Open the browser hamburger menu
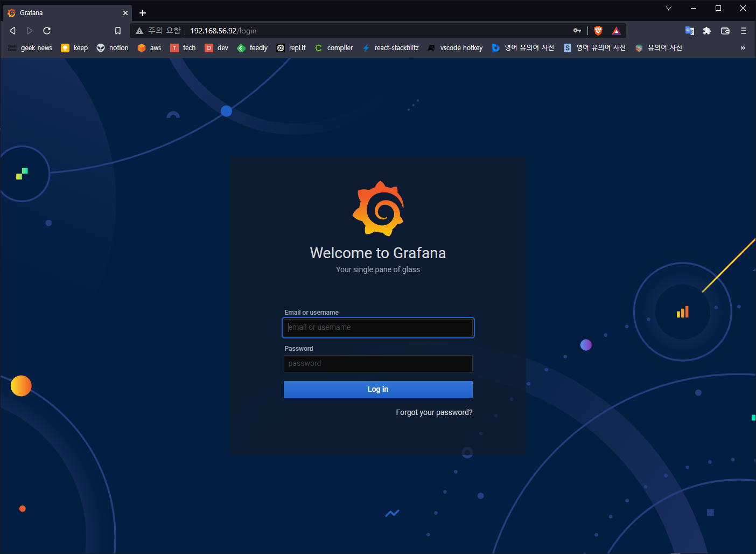Image resolution: width=756 pixels, height=554 pixels. pos(744,31)
